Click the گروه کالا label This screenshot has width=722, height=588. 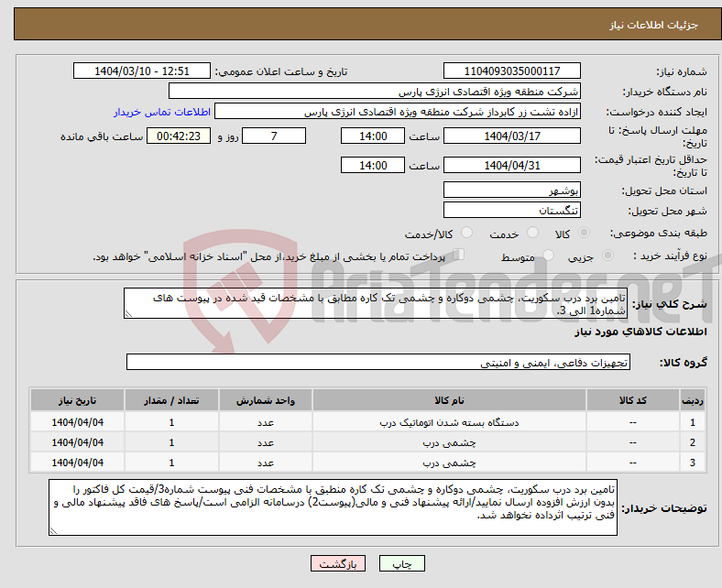[x=684, y=363]
